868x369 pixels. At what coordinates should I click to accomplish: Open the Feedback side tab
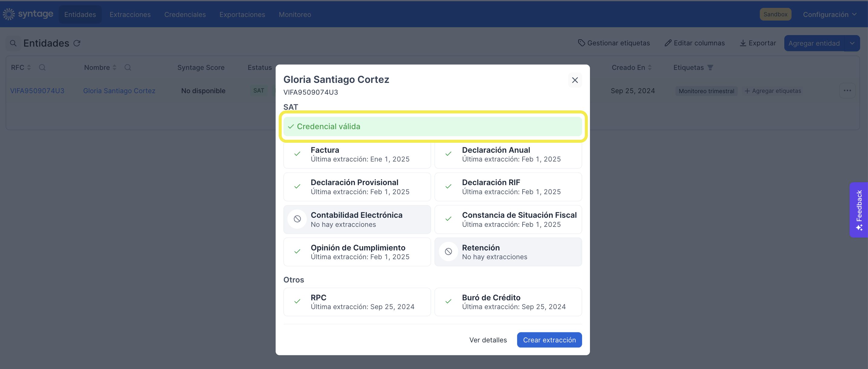tap(859, 210)
